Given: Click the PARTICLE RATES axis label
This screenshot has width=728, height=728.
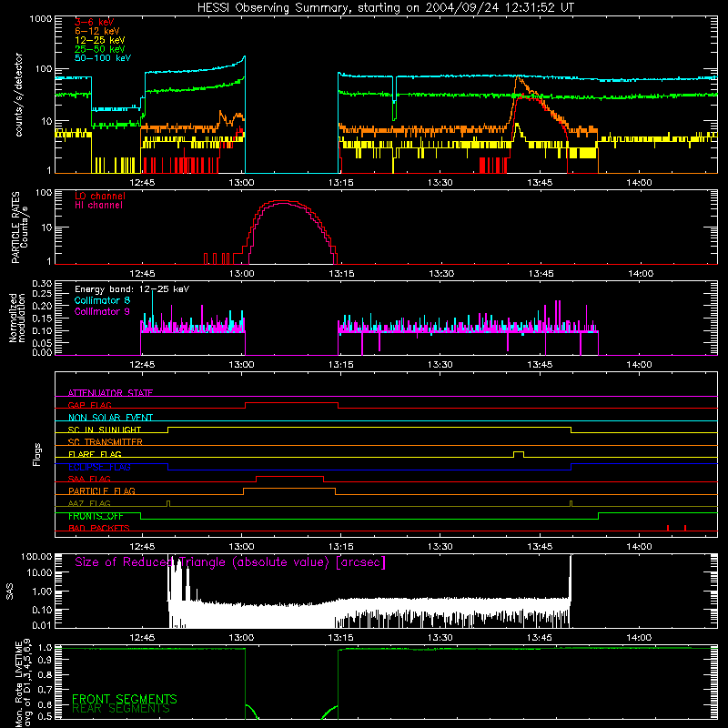Looking at the screenshot, I should click(x=19, y=227).
